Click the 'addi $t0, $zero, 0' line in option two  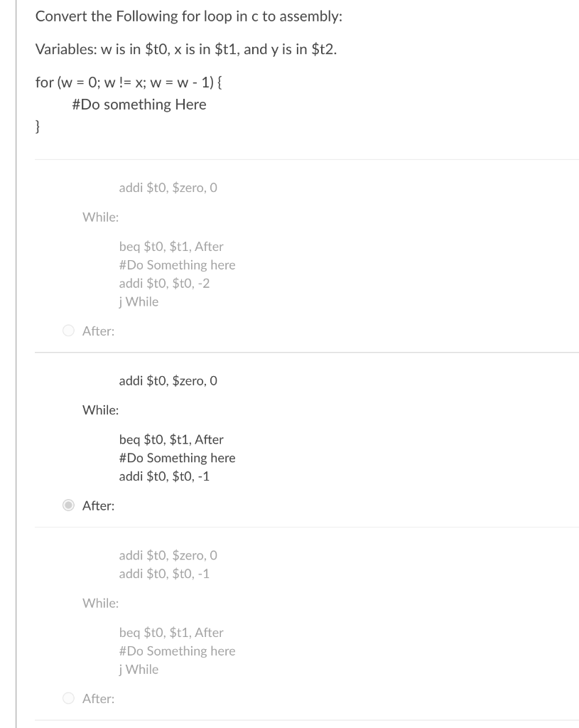(168, 380)
